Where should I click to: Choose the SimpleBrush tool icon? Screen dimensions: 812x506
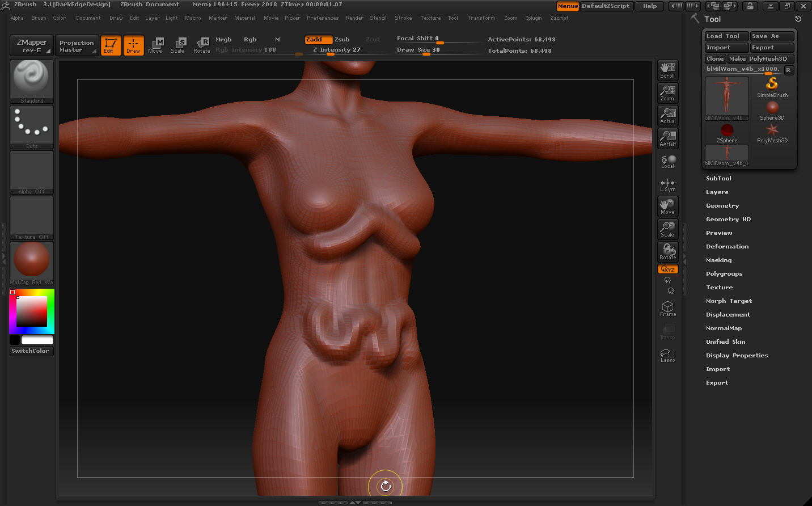click(772, 87)
